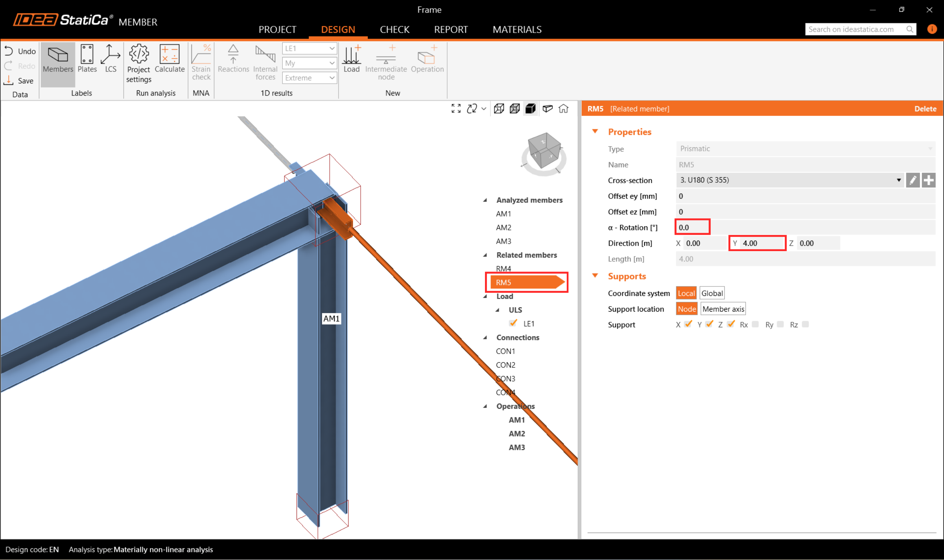The height and width of the screenshot is (560, 944).
Task: Uncheck the Z support checkbox
Action: [731, 324]
